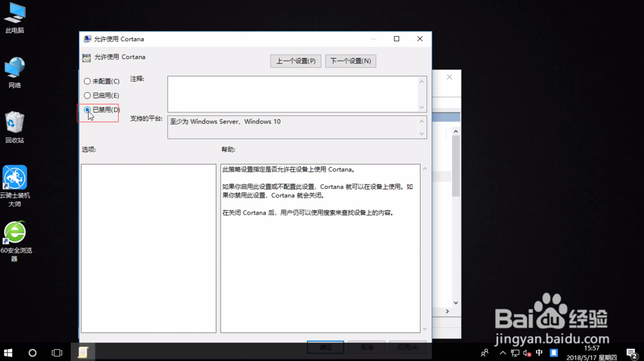Open clock and date 15:57 in taskbar

coord(591,353)
